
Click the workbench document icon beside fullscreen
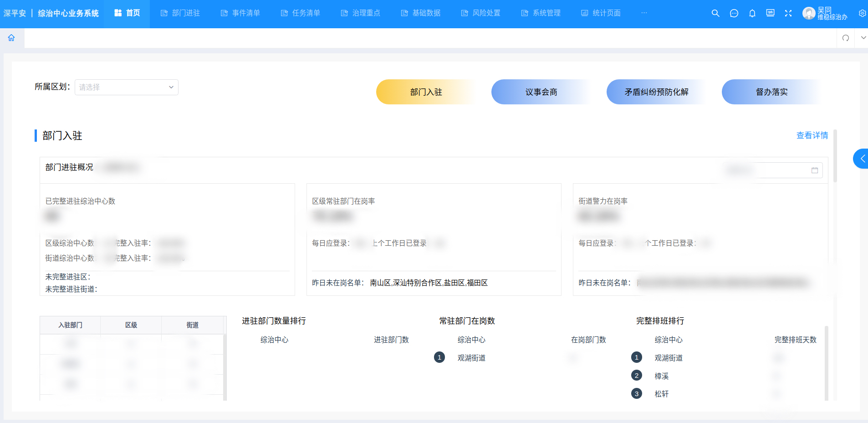pos(770,13)
